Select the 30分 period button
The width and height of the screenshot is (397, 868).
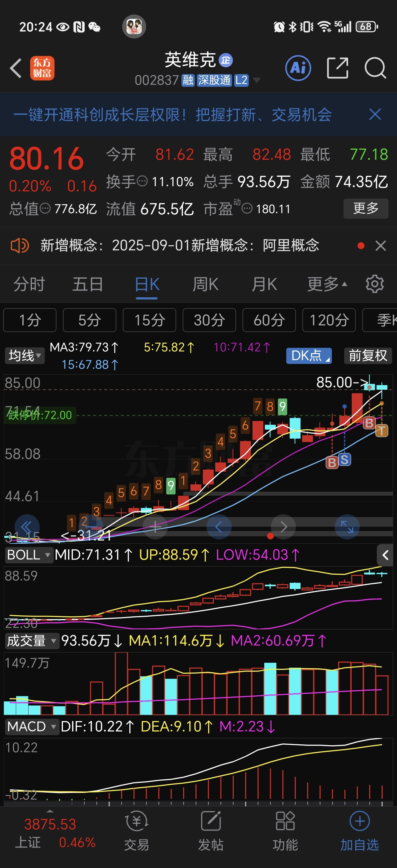[209, 320]
